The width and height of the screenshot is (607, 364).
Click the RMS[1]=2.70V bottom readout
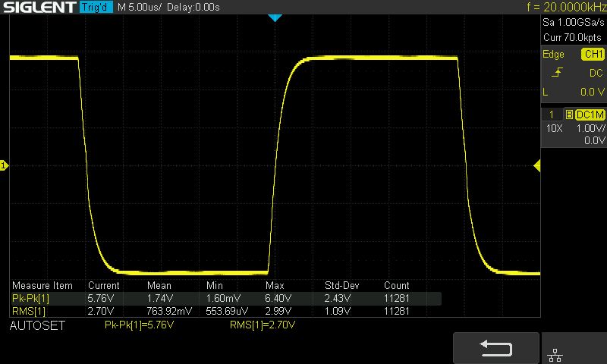(x=263, y=325)
